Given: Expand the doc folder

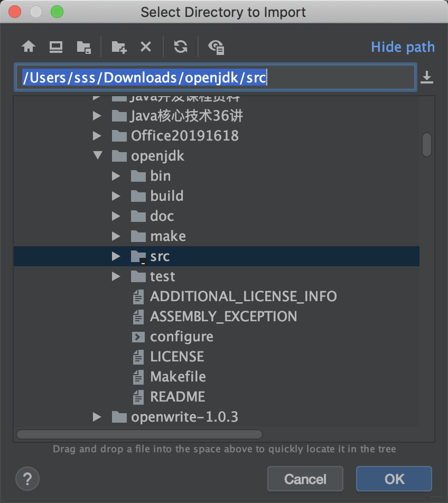Looking at the screenshot, I should point(116,216).
